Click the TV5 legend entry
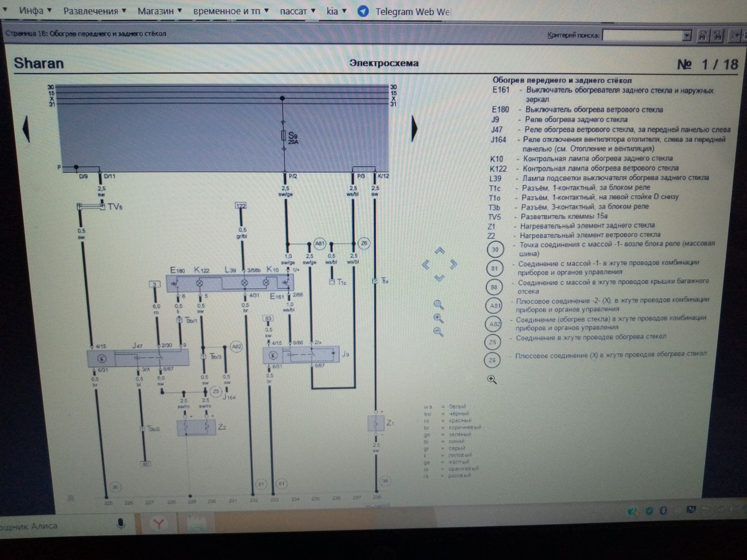The width and height of the screenshot is (747, 560). (x=548, y=217)
